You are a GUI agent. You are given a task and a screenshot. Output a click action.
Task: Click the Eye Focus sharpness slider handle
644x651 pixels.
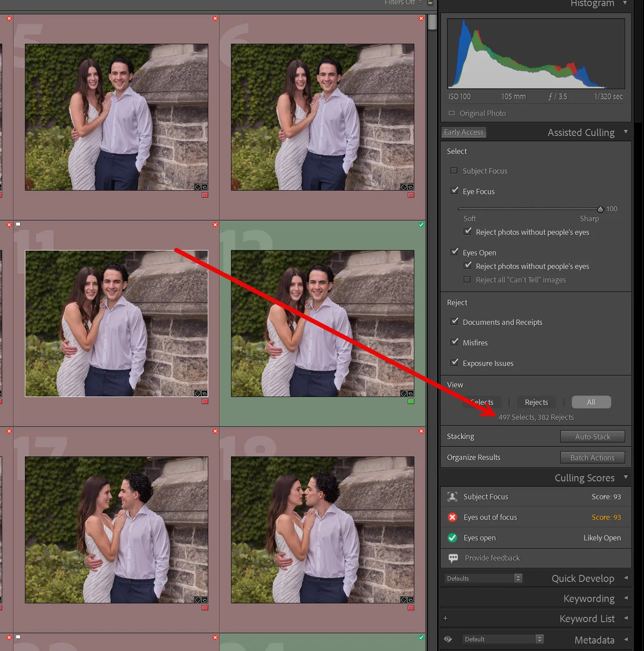tap(600, 209)
